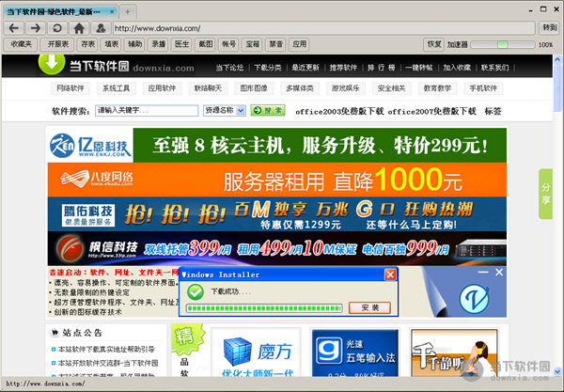This screenshot has height=392, width=564.
Task: Click 一键转帖 in the site header
Action: (418, 68)
